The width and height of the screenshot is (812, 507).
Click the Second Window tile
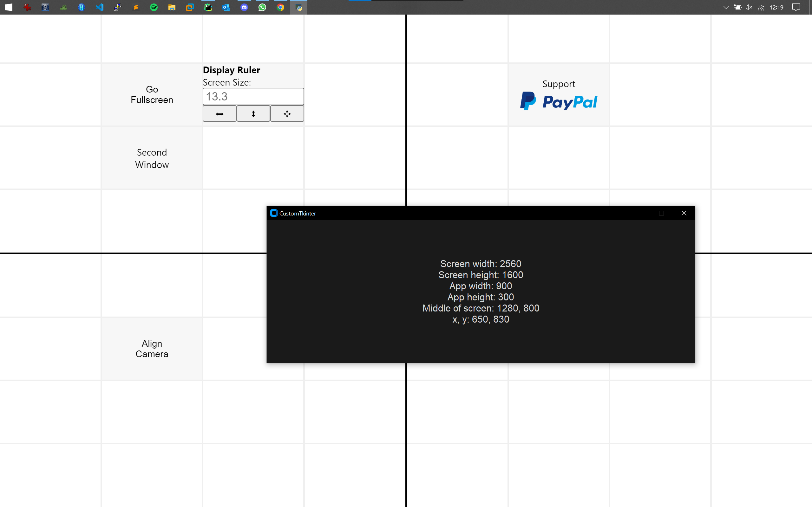coord(152,158)
